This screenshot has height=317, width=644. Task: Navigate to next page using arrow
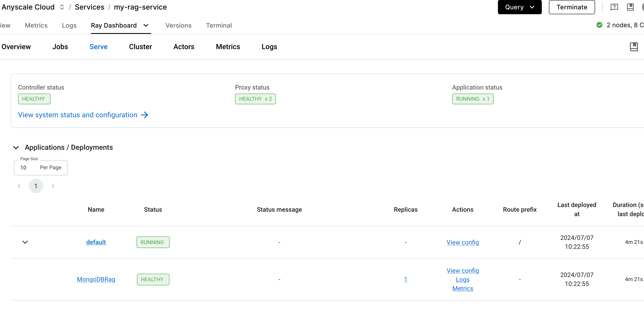53,186
